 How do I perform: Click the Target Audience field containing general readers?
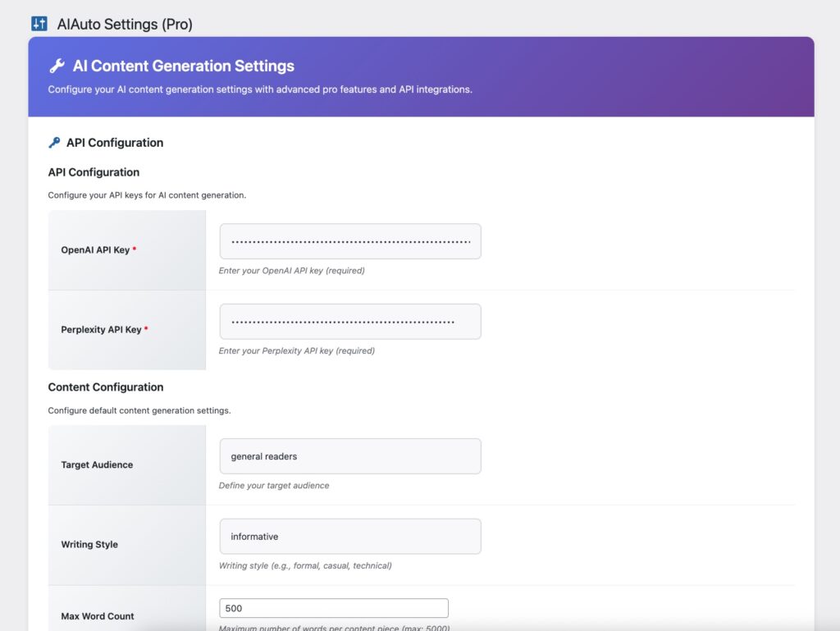[x=350, y=456]
